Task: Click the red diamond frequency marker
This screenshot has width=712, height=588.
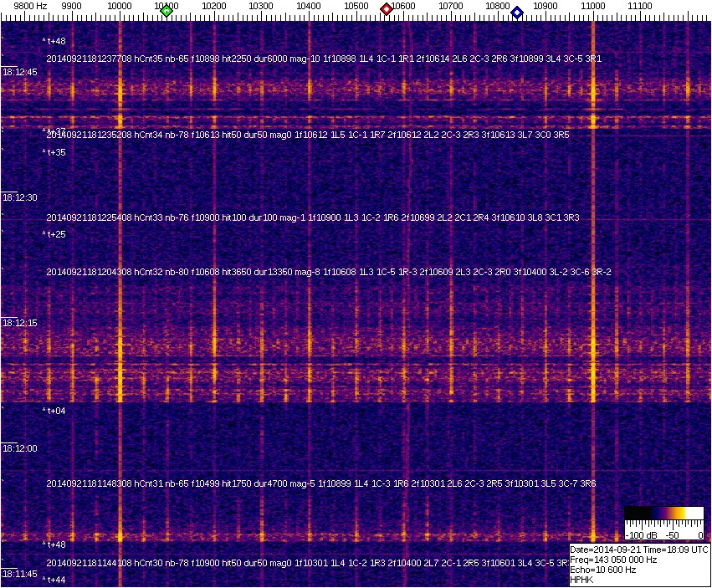Action: point(387,9)
